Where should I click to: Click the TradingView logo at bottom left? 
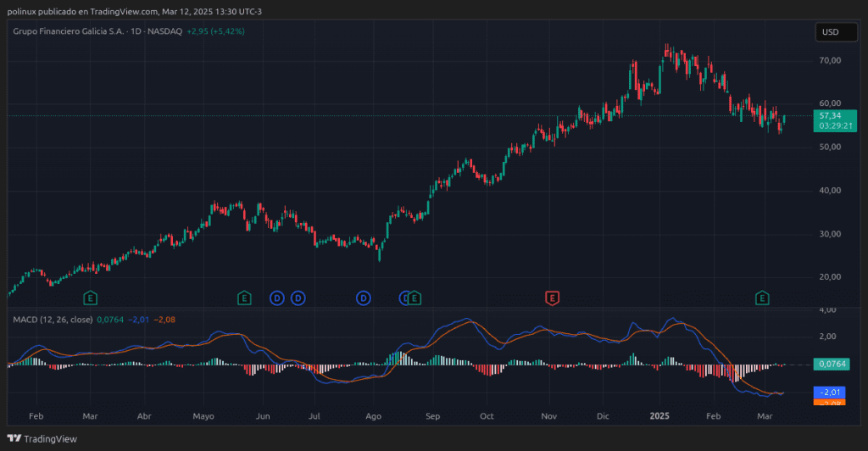click(x=42, y=438)
